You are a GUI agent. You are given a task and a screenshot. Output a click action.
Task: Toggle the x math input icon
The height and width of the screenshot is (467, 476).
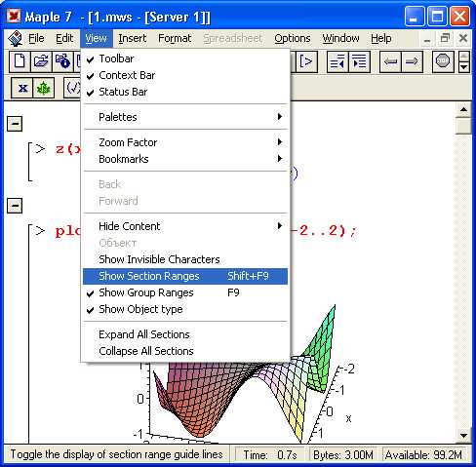pyautogui.click(x=22, y=88)
